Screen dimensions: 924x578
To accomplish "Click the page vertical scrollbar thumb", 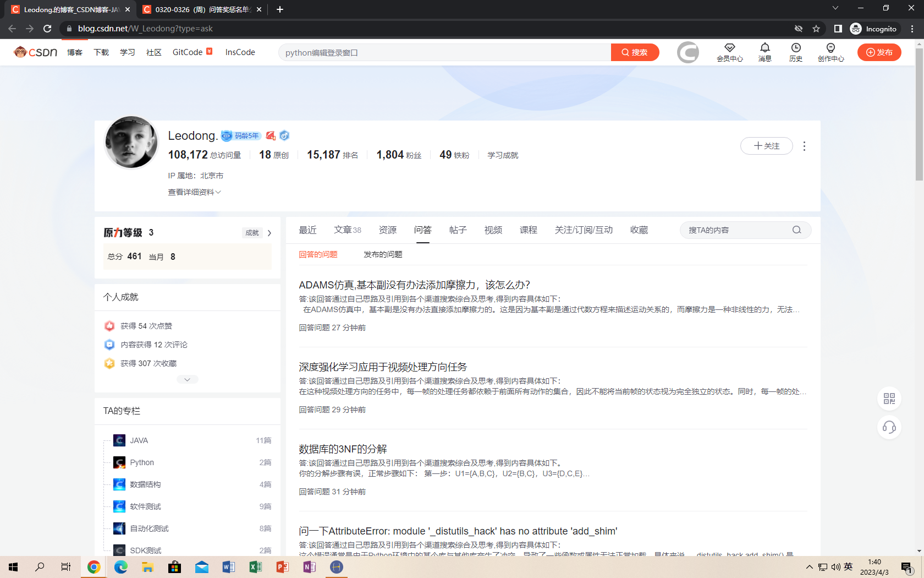I will tap(919, 114).
